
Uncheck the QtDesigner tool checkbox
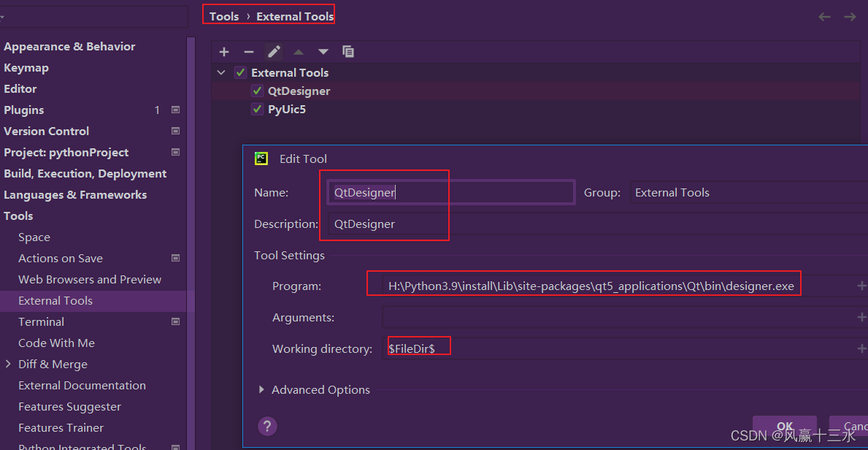coord(257,91)
